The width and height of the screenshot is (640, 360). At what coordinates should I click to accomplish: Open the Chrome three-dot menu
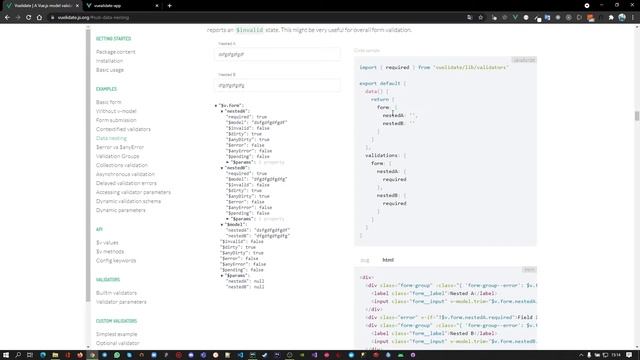pos(633,18)
